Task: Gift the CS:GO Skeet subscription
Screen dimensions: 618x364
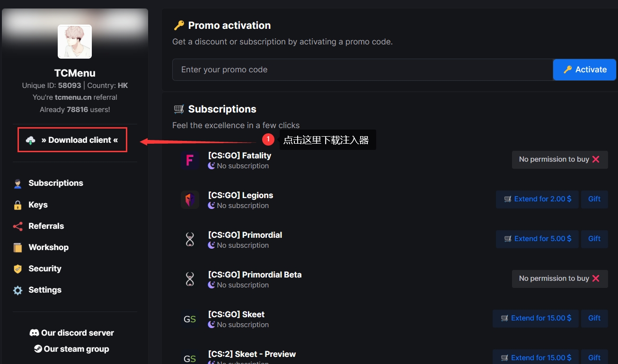Action: coord(594,319)
